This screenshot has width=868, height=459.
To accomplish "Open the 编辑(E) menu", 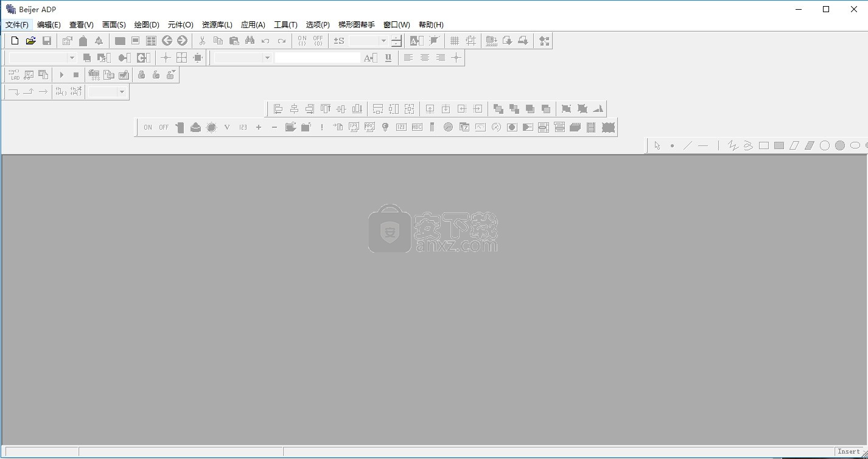I will pyautogui.click(x=49, y=25).
